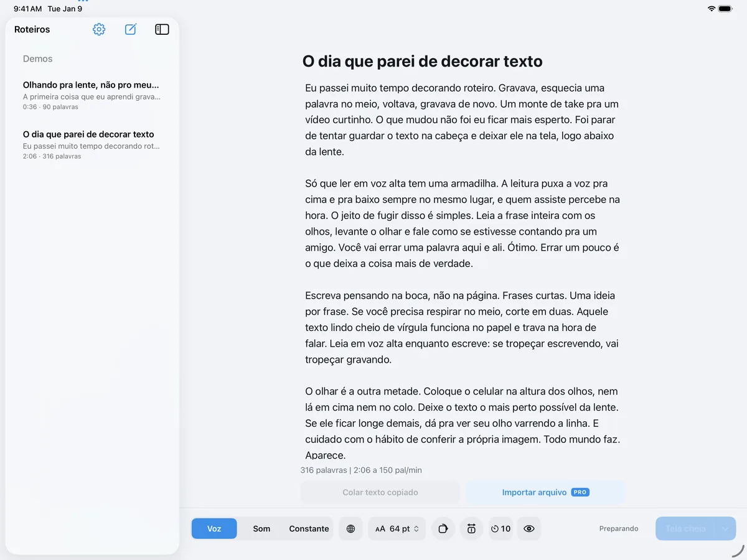This screenshot has height=560, width=747.
Task: Select Som scroll mode
Action: click(261, 529)
